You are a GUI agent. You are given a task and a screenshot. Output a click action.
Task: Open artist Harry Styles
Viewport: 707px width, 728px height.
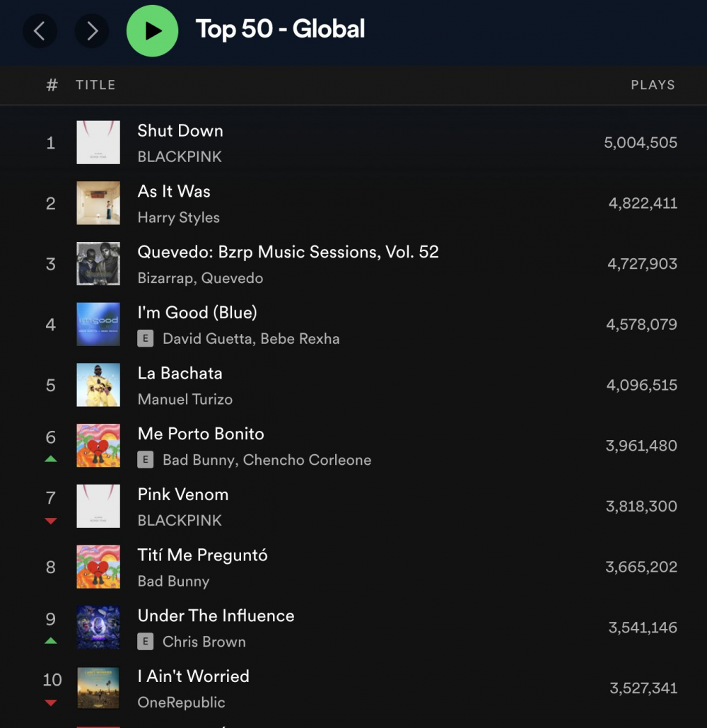179,218
